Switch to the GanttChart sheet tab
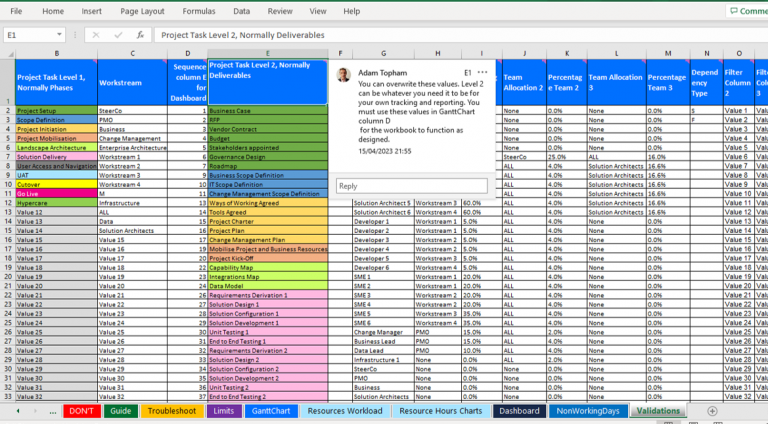768x424 pixels. 270,411
